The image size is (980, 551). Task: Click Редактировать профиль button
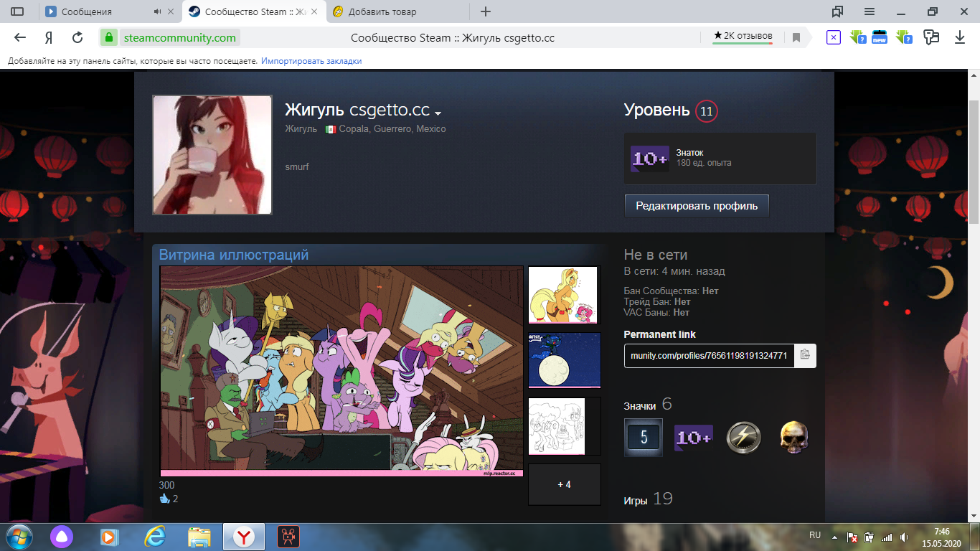[697, 206]
